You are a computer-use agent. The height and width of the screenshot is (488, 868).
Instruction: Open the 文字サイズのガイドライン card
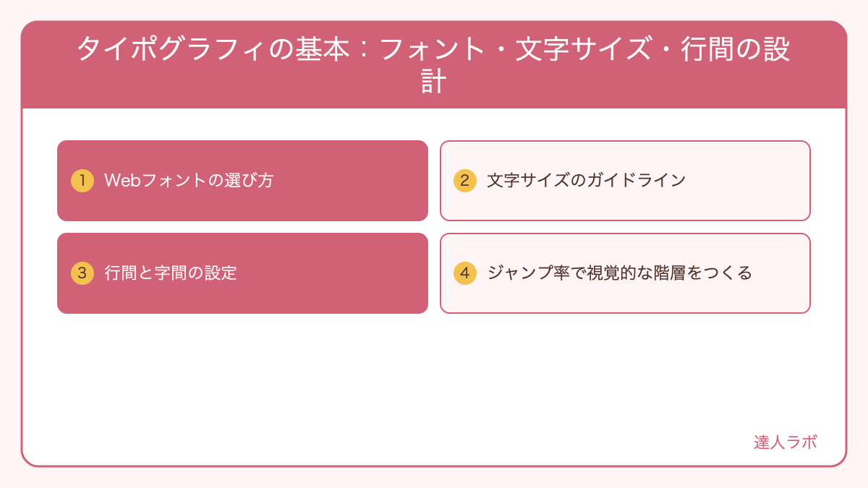click(x=625, y=181)
